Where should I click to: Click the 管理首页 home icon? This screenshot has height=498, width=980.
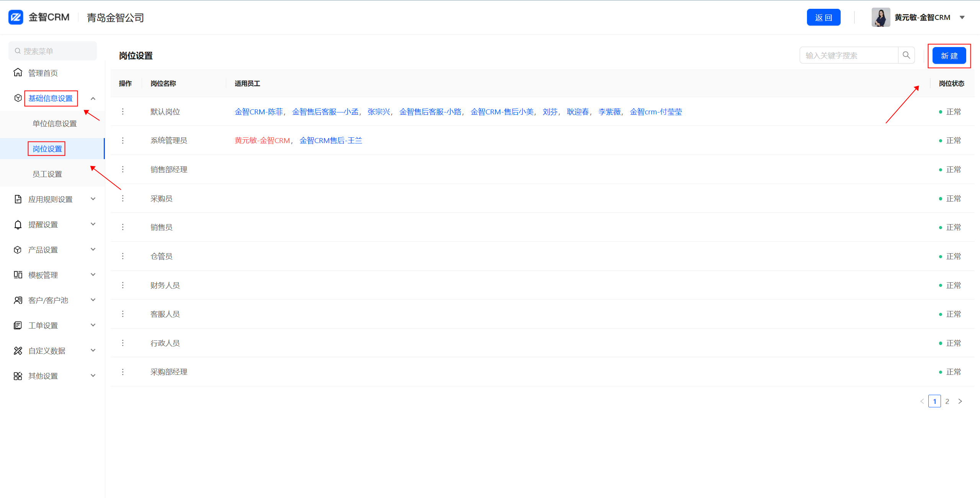coord(18,72)
